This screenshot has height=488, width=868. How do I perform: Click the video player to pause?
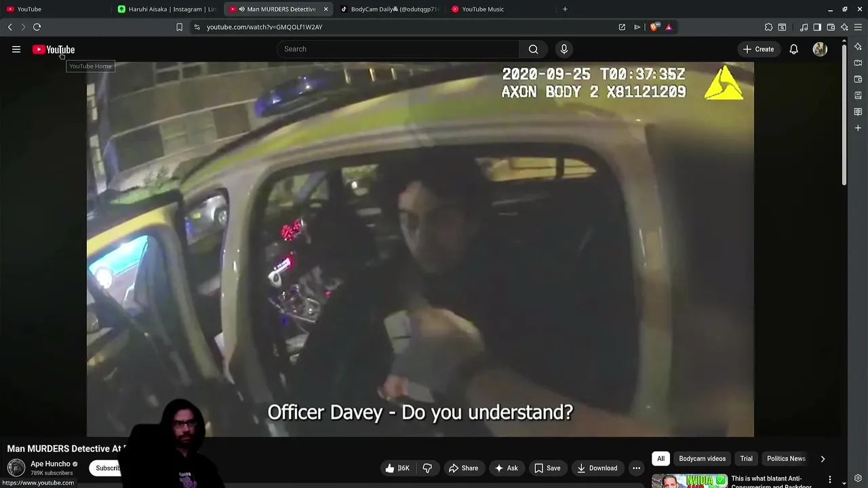(x=420, y=249)
